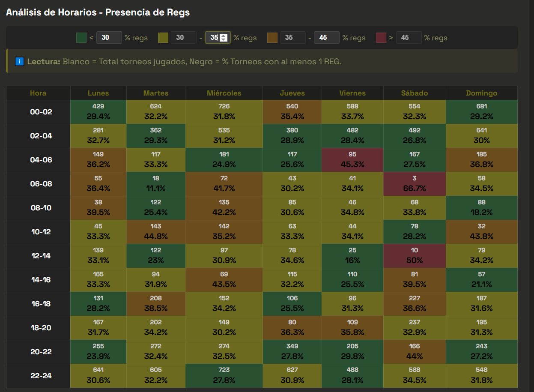Viewport: 534px width, 392px height.
Task: Click the orange range upper bound 45 field
Action: click(326, 38)
